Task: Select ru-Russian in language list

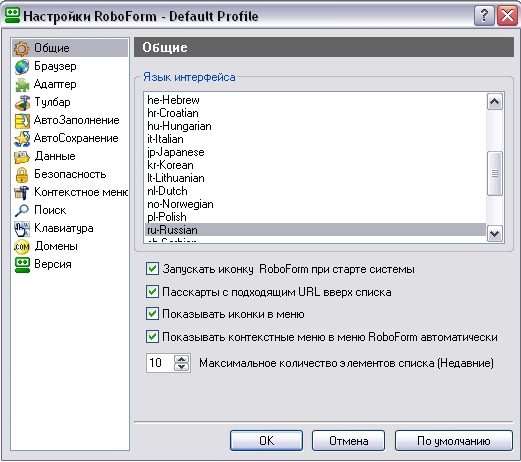Action: (x=315, y=230)
